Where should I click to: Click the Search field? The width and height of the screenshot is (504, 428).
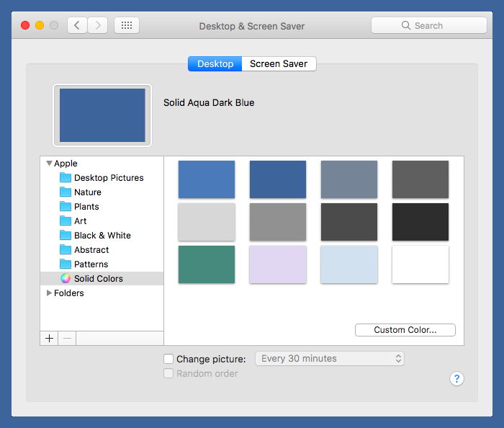429,25
